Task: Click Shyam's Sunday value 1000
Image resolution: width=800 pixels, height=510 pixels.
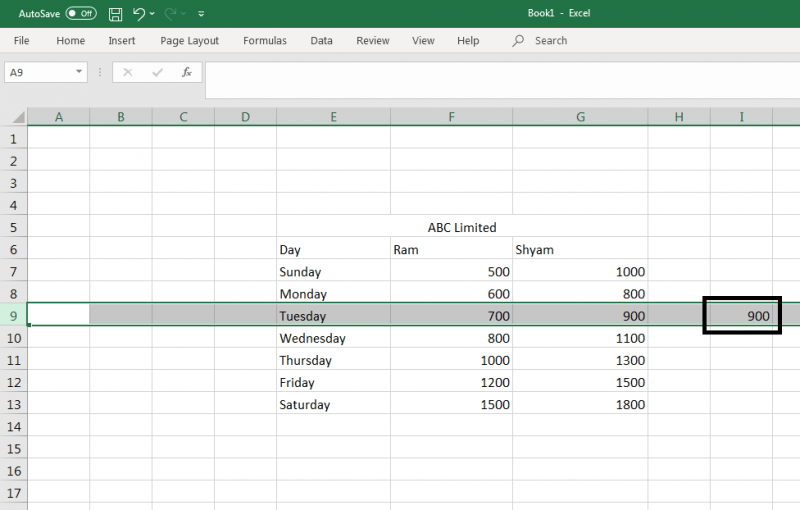Action: (x=580, y=272)
